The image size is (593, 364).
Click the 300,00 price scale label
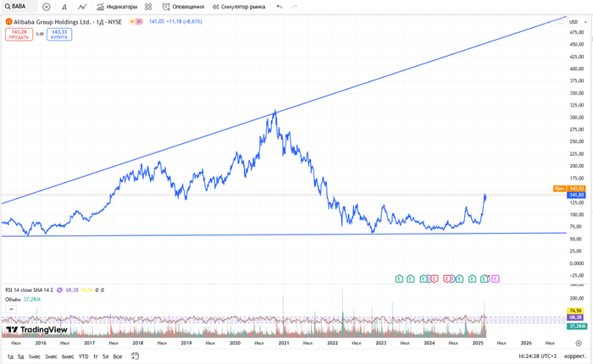pyautogui.click(x=577, y=118)
